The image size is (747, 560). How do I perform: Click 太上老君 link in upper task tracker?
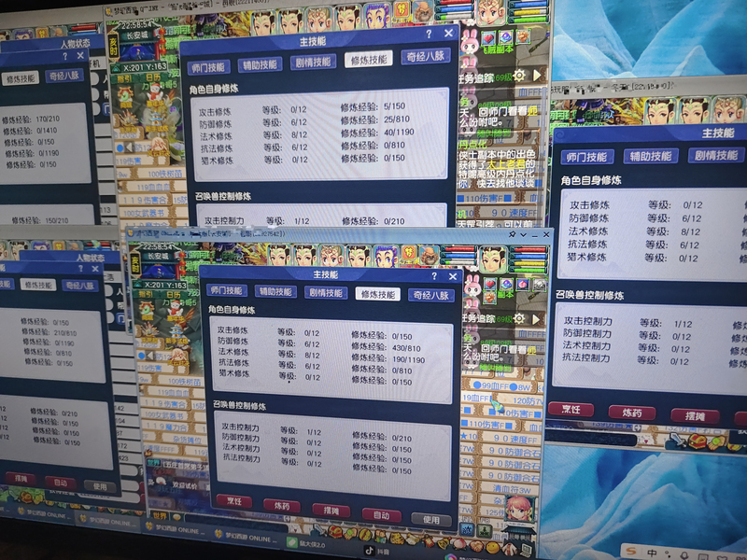[x=504, y=163]
